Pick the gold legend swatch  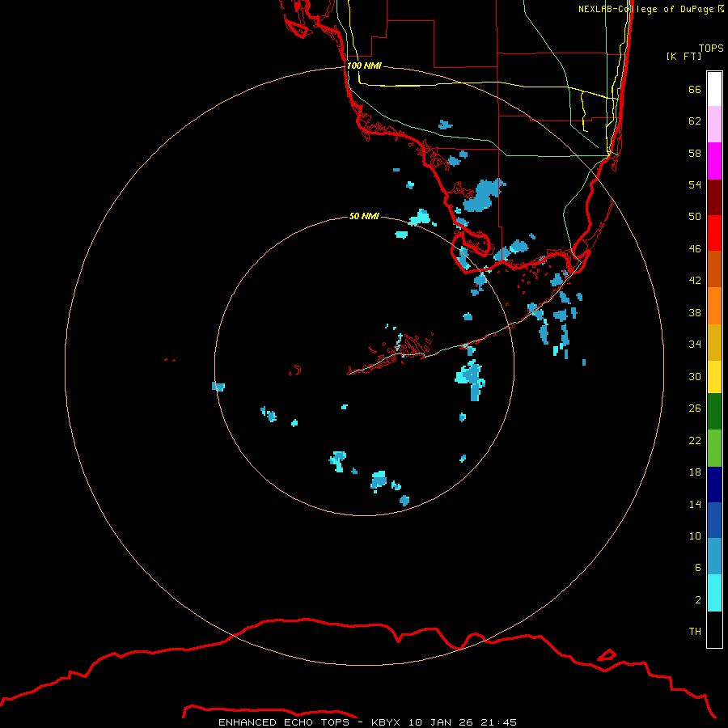click(x=714, y=342)
